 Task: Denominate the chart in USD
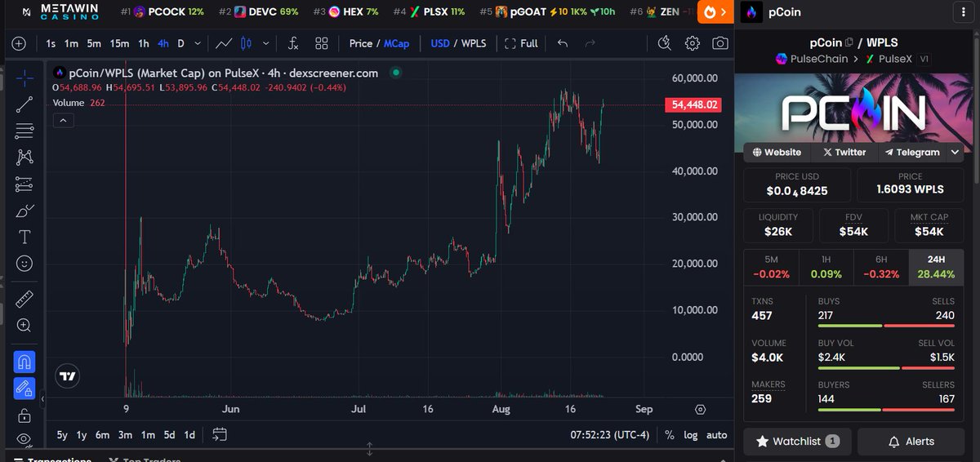pyautogui.click(x=440, y=43)
